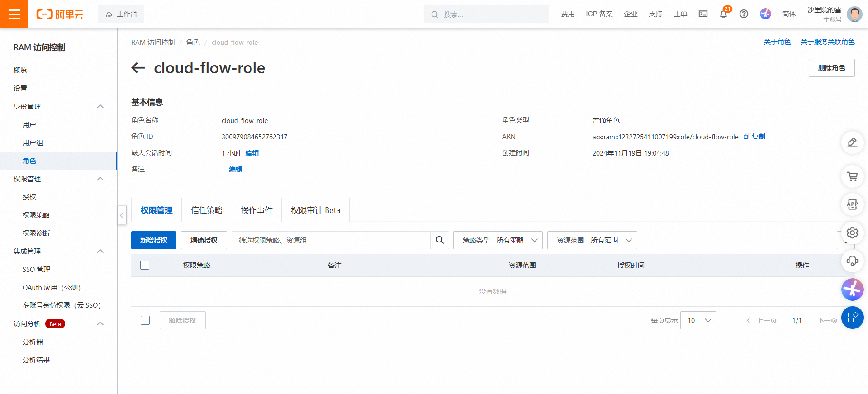Click 角色 in breadcrumb

[193, 42]
